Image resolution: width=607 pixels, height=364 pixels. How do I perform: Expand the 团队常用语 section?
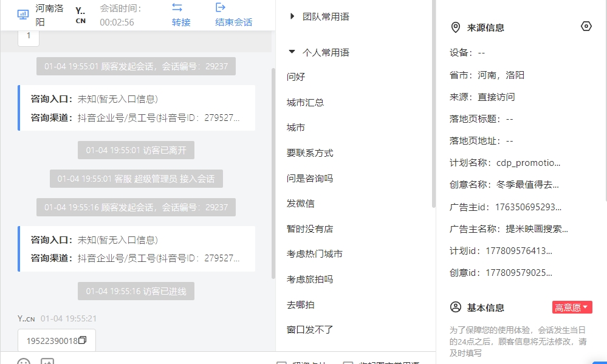[x=292, y=16]
